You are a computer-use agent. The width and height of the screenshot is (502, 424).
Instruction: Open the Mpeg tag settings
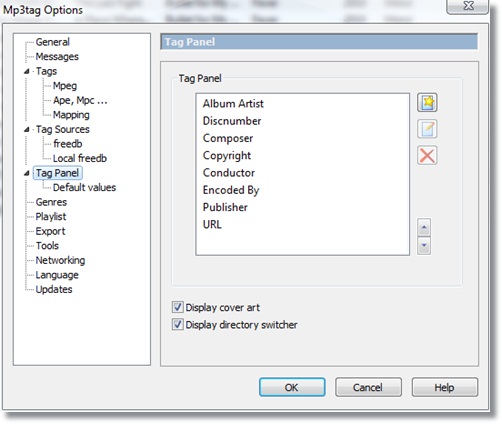(65, 86)
